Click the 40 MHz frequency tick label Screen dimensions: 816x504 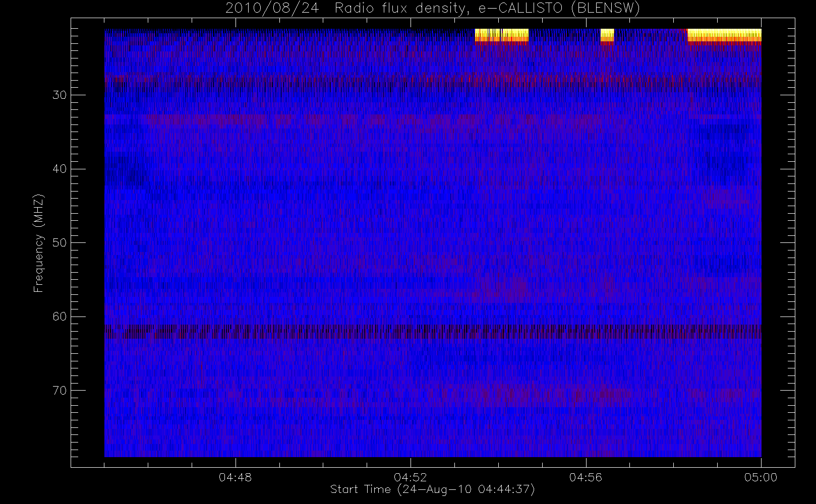click(60, 169)
